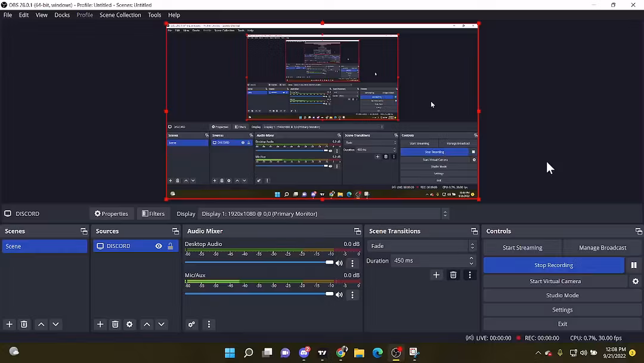Screen dimensions: 644x363
Task: Increase the transition Duration stepper
Action: click(x=472, y=258)
